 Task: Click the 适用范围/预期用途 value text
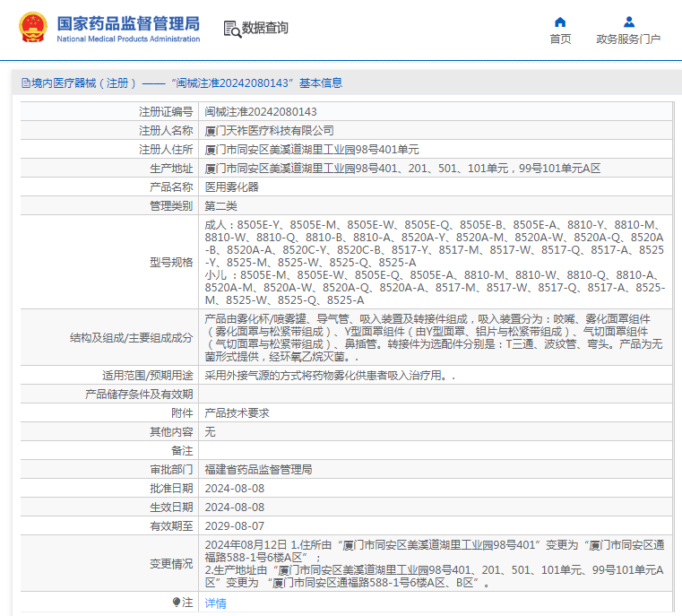(x=330, y=376)
